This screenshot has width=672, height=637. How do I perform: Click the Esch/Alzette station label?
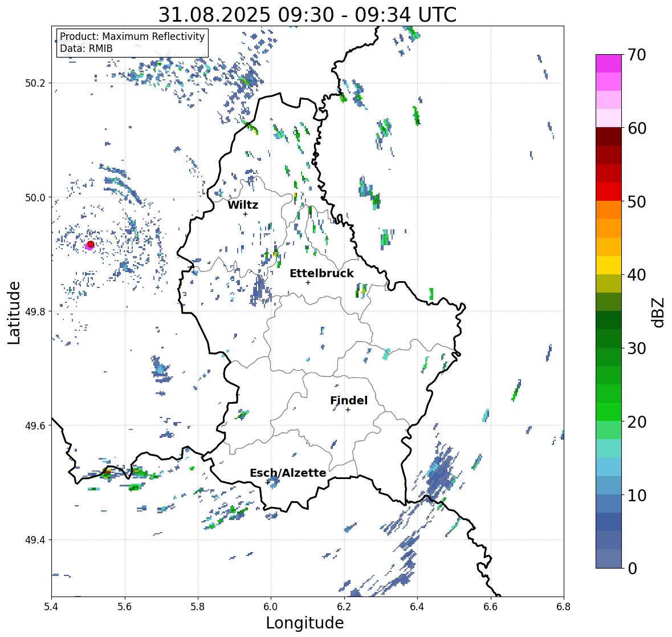[x=288, y=473]
